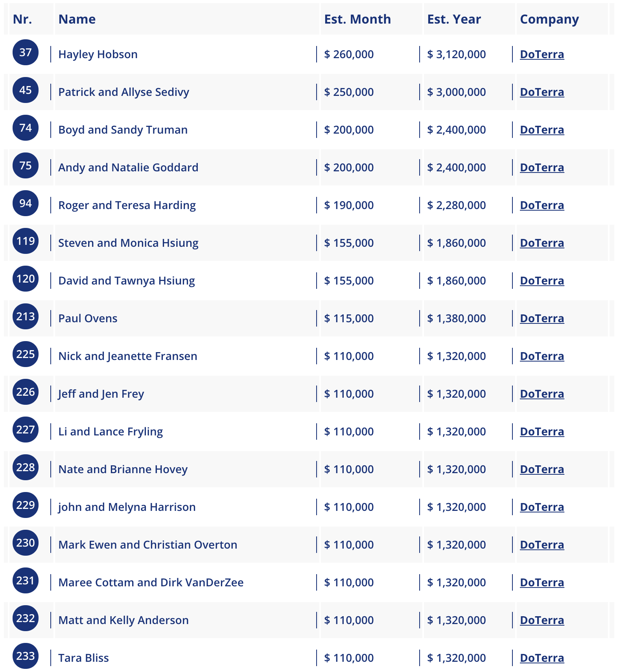The height and width of the screenshot is (672, 619).
Task: Click the name David and Tawnya Hsiung
Action: tap(127, 281)
